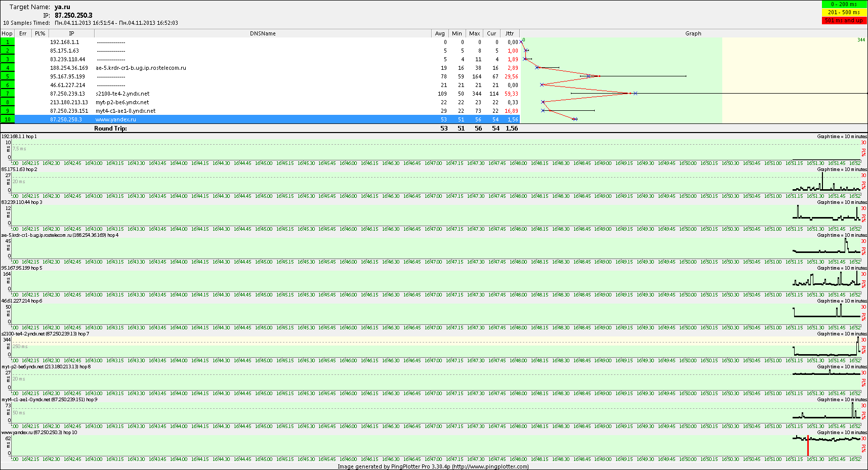Screen dimensions: 868x470
Task: Click the Jttr column header
Action: 510,33
